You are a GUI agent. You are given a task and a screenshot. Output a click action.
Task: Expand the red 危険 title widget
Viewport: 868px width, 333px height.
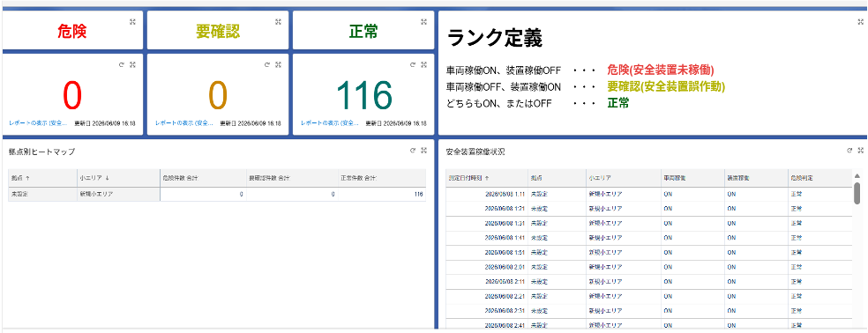[132, 21]
